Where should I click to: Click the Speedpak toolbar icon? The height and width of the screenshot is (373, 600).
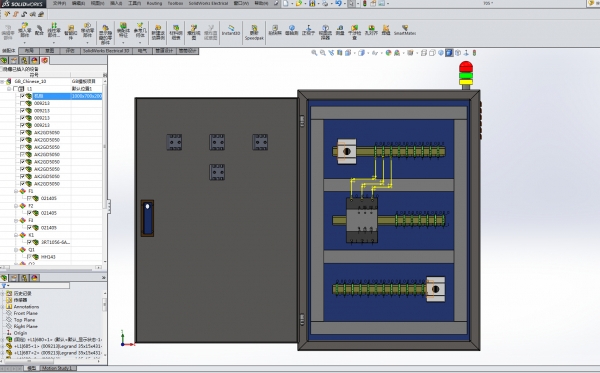click(254, 32)
